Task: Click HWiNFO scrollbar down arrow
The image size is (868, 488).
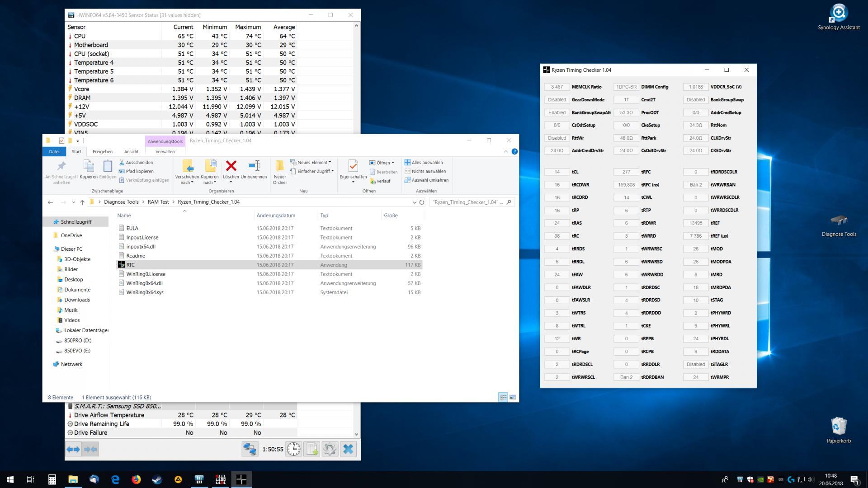Action: (356, 434)
